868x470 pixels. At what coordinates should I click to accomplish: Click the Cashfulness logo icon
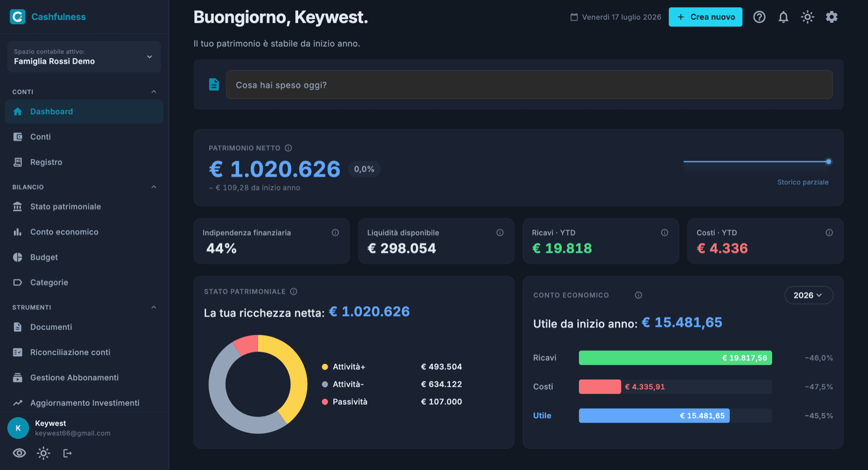tap(17, 17)
